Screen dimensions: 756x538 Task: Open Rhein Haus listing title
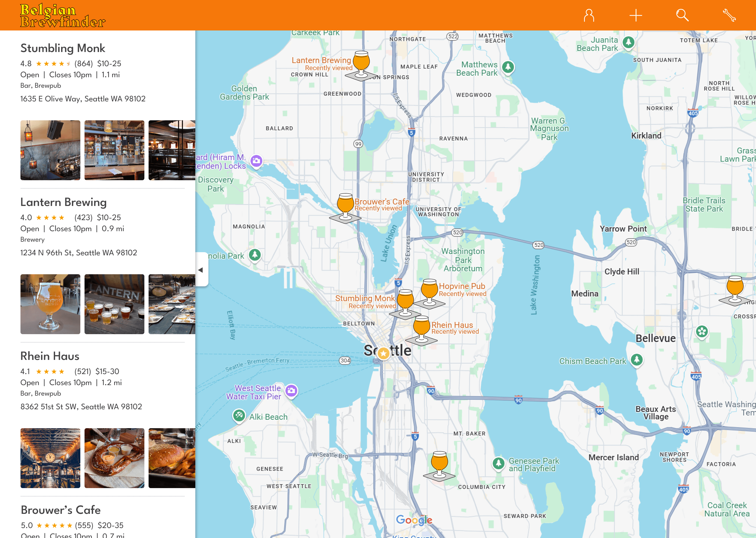(50, 356)
